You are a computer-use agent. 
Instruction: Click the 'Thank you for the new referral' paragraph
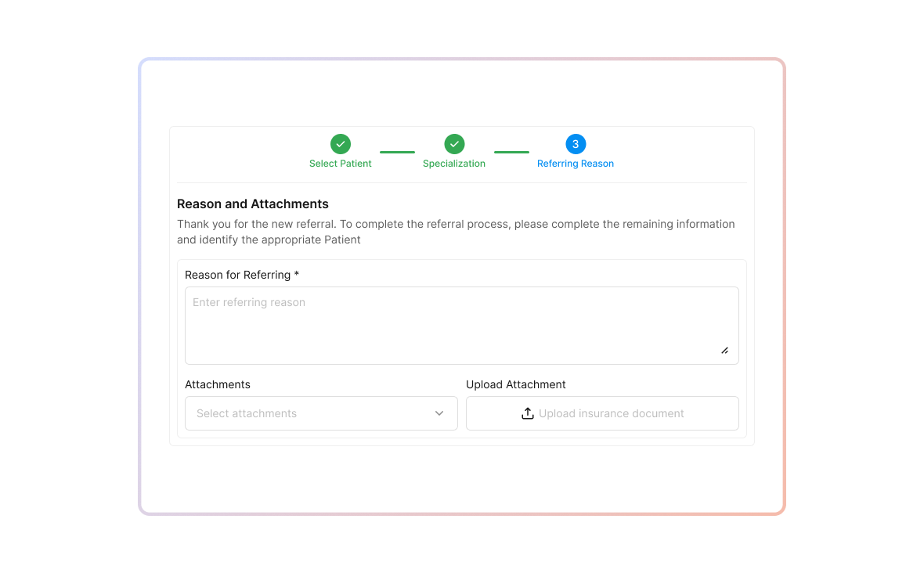[456, 232]
